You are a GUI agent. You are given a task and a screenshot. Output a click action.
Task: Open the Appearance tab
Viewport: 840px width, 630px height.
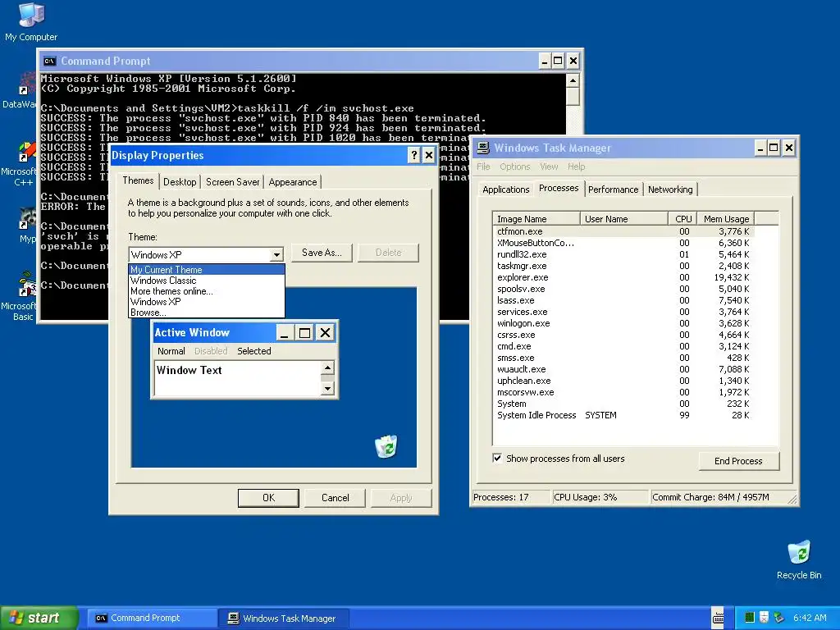click(x=293, y=182)
